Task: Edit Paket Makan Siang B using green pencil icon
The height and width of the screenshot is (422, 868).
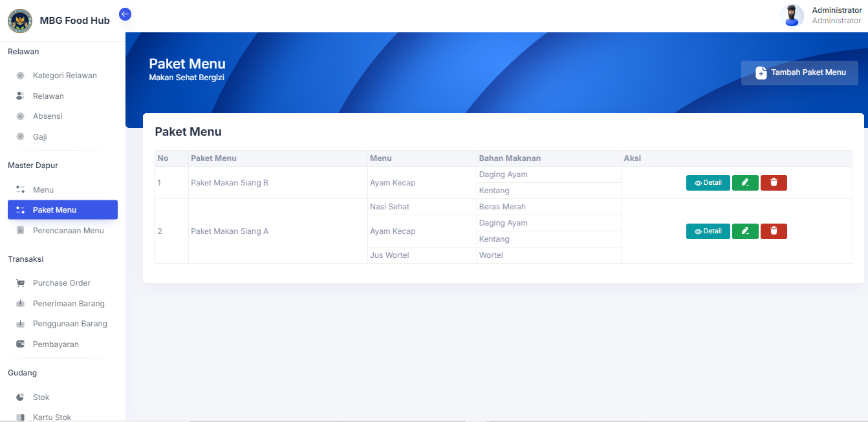Action: click(745, 182)
